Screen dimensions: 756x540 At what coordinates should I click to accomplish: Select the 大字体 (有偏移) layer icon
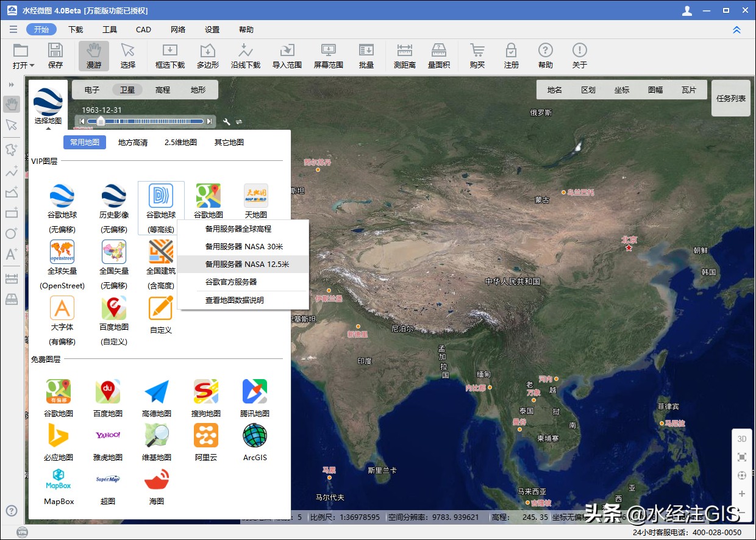tap(62, 308)
